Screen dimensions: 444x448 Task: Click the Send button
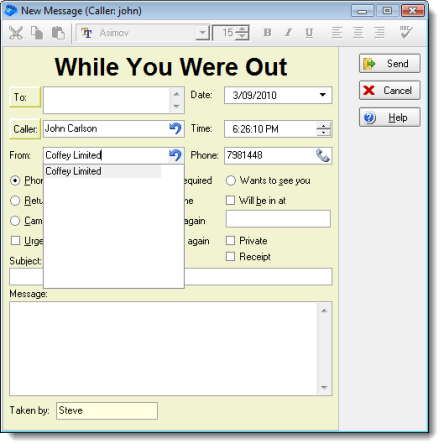coord(390,63)
